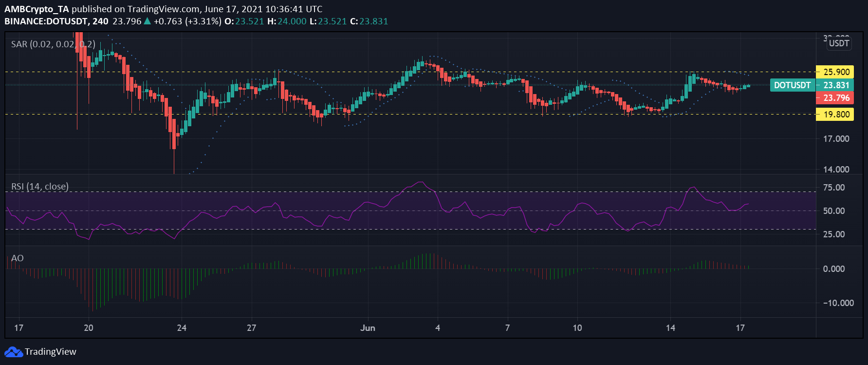Viewport: 868px width, 365px height.
Task: Click the 4 date label on time axis
Action: click(x=438, y=328)
